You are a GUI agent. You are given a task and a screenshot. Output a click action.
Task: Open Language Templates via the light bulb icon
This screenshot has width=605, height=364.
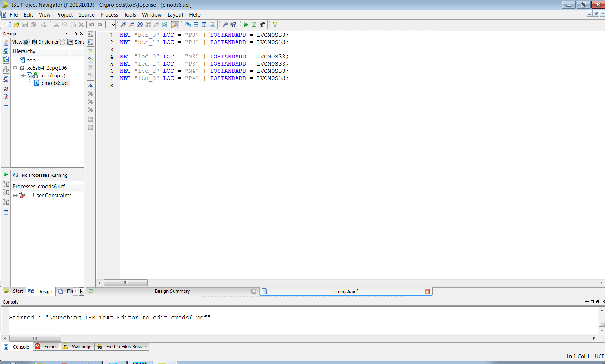(x=275, y=24)
